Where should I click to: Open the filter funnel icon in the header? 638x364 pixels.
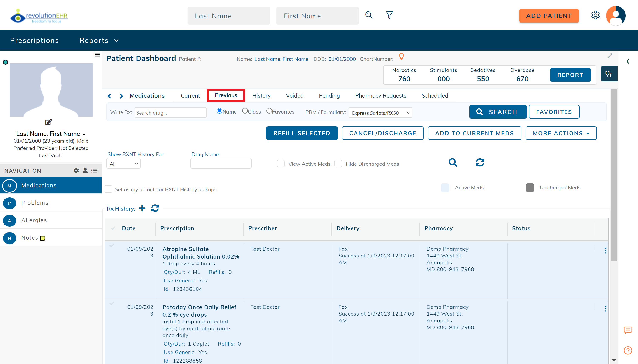tap(389, 15)
